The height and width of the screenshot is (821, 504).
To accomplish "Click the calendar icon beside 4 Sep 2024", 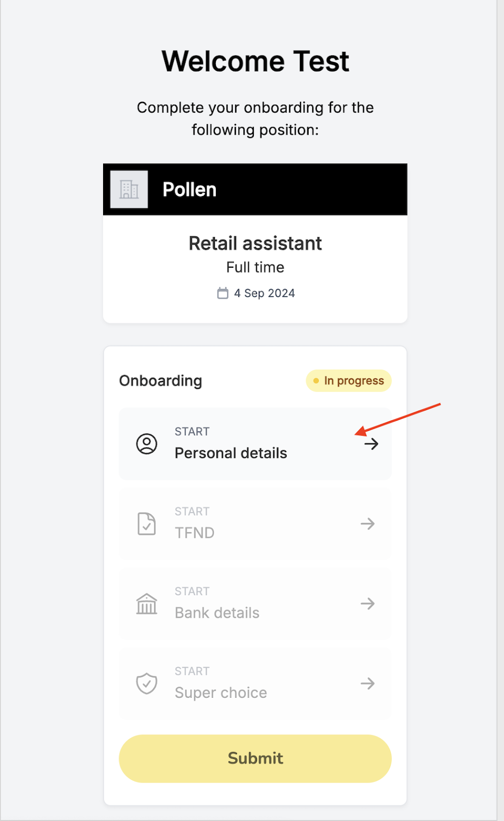I will pyautogui.click(x=223, y=293).
